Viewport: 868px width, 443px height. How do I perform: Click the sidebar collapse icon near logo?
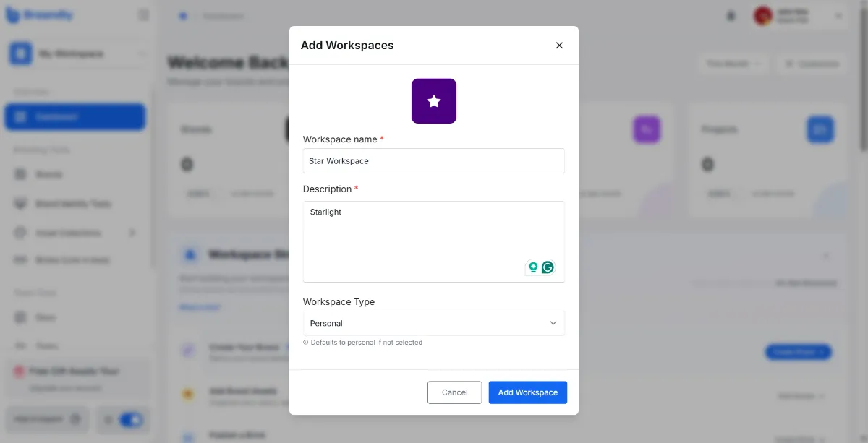pos(143,15)
